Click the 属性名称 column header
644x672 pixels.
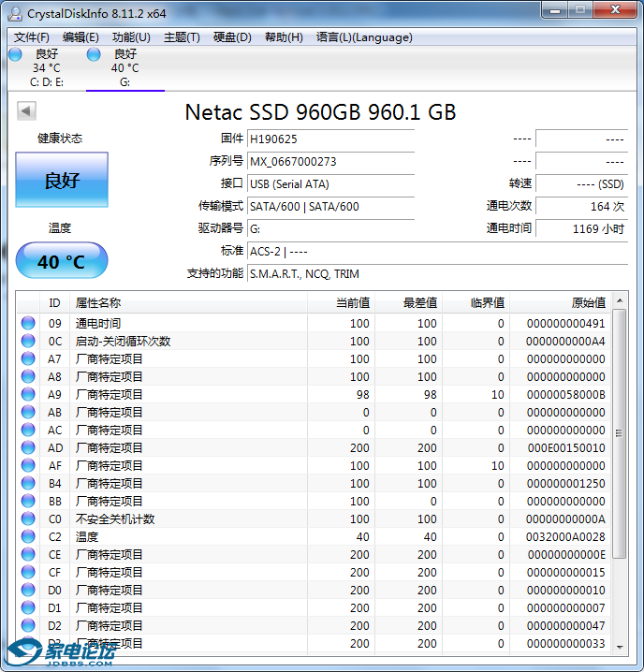tap(189, 303)
